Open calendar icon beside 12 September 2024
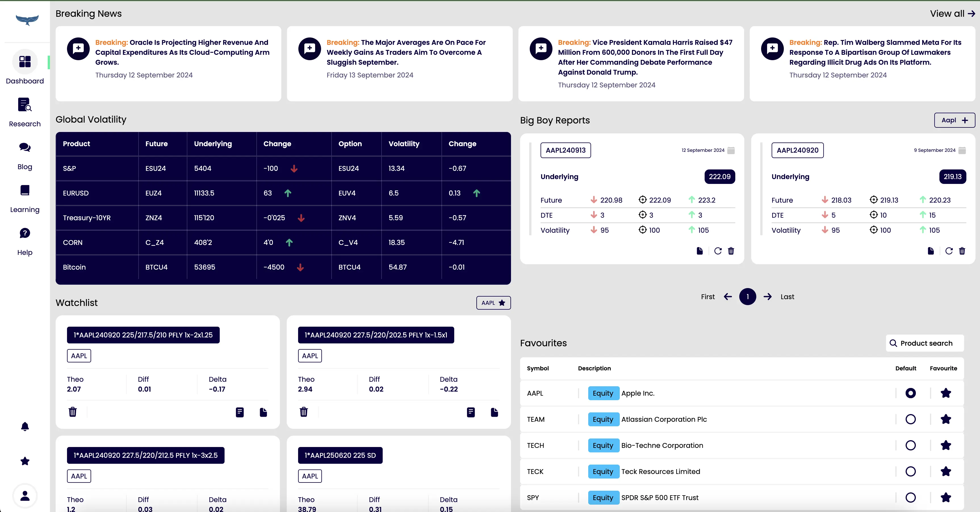980x512 pixels. point(731,150)
